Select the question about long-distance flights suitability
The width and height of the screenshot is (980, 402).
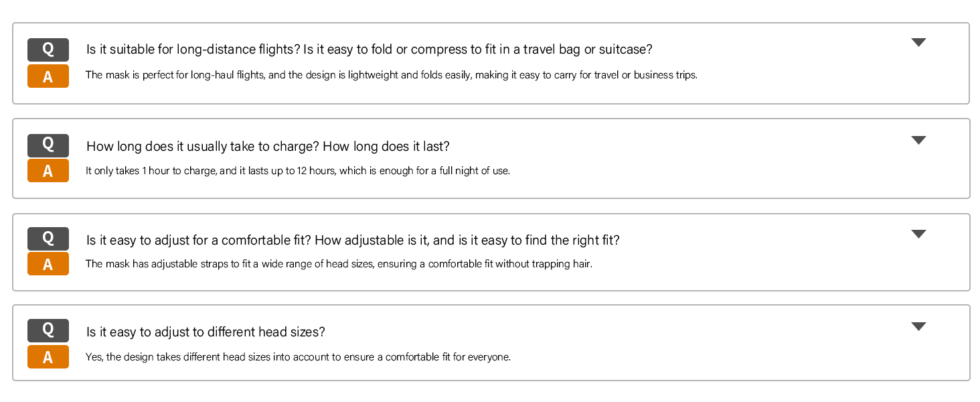tap(369, 50)
